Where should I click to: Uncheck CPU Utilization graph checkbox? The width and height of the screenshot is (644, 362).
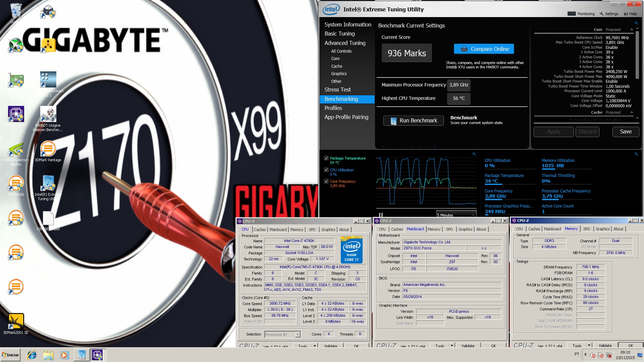pos(326,170)
